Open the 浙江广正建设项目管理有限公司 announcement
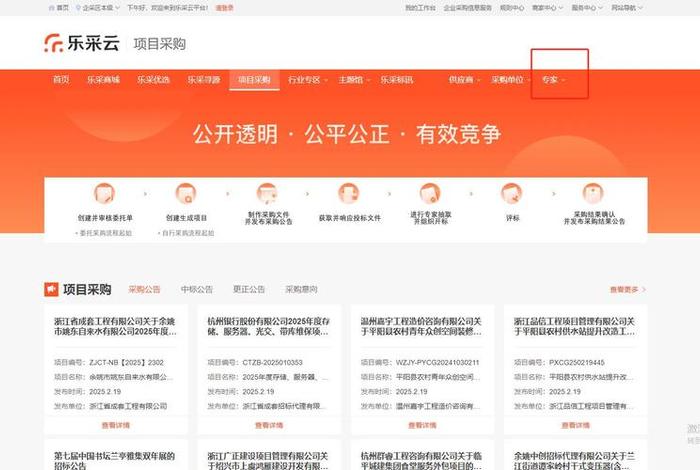Image resolution: width=700 pixels, height=470 pixels. pos(268,461)
